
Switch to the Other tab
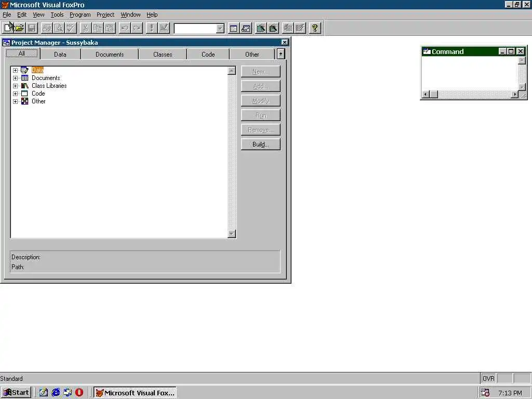(252, 54)
